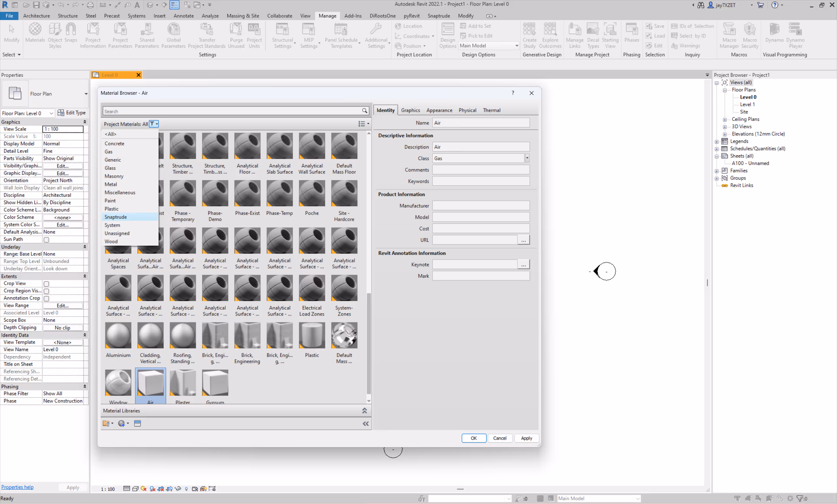Open the material list view options dropdown
Screen dimensions: 837x504
364,124
